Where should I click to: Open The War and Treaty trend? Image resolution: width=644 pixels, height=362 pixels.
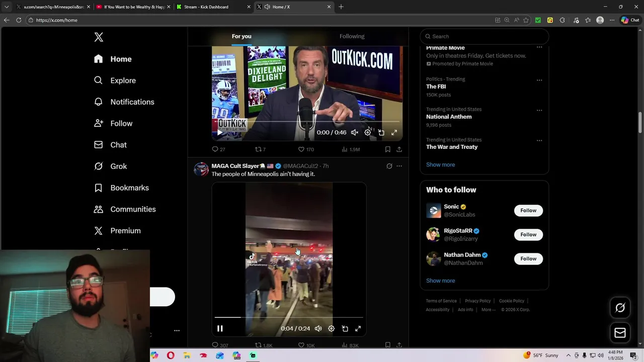pyautogui.click(x=452, y=147)
